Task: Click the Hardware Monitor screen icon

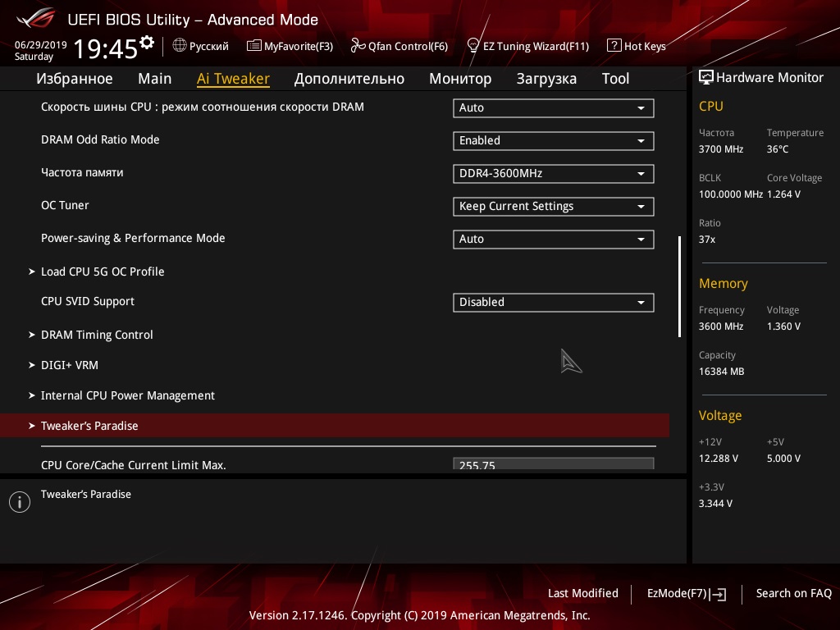Action: (706, 77)
